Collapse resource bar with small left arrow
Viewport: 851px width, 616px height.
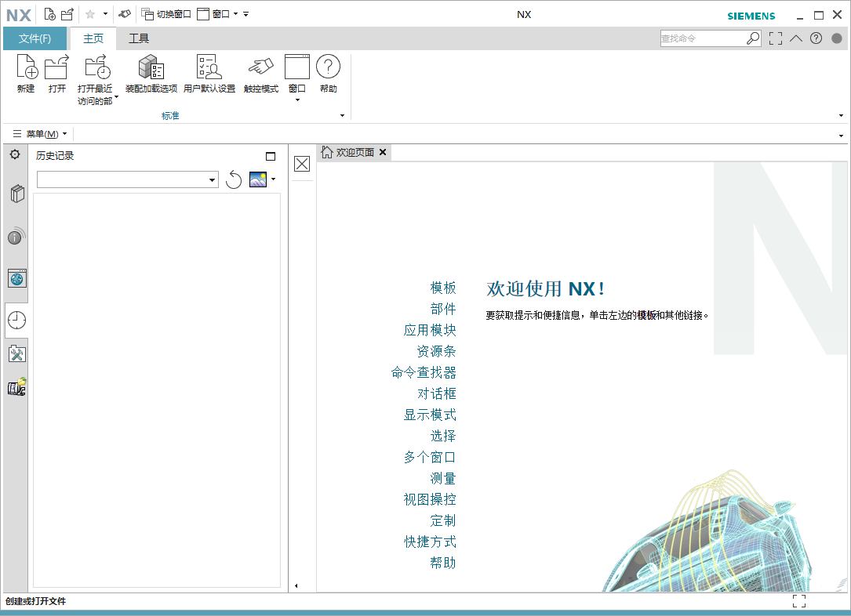coord(296,585)
